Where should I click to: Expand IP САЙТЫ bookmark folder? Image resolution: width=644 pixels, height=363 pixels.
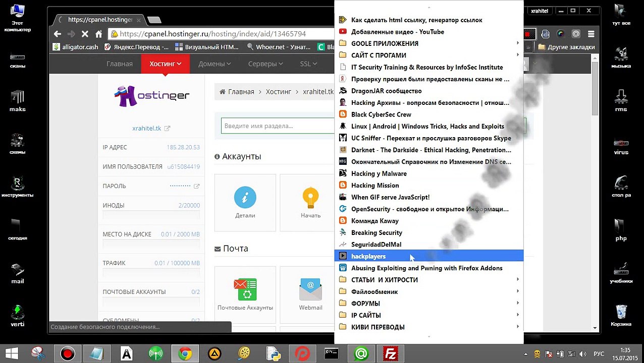(428, 315)
